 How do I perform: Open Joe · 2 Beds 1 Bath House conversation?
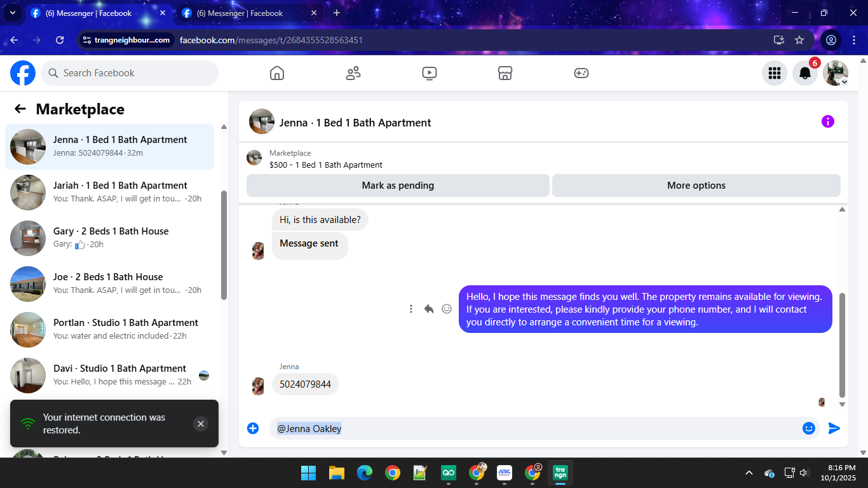pos(109,284)
